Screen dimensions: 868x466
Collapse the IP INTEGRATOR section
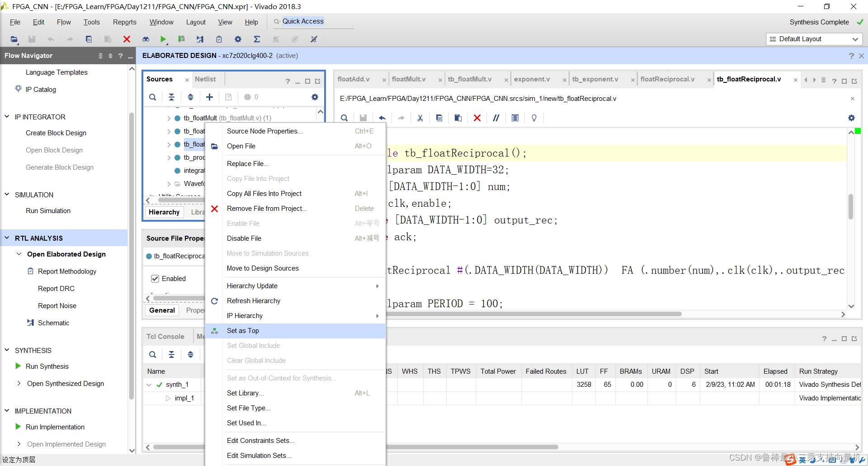[7, 117]
